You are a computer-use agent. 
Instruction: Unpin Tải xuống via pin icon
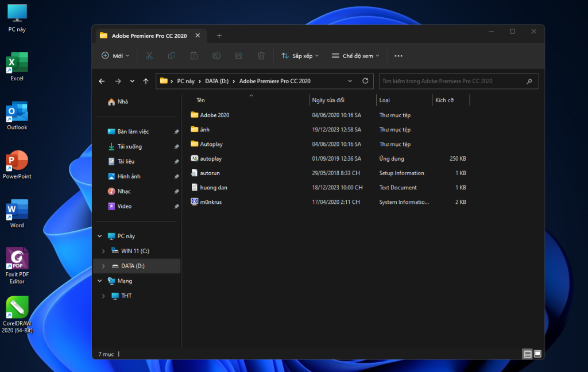point(176,146)
